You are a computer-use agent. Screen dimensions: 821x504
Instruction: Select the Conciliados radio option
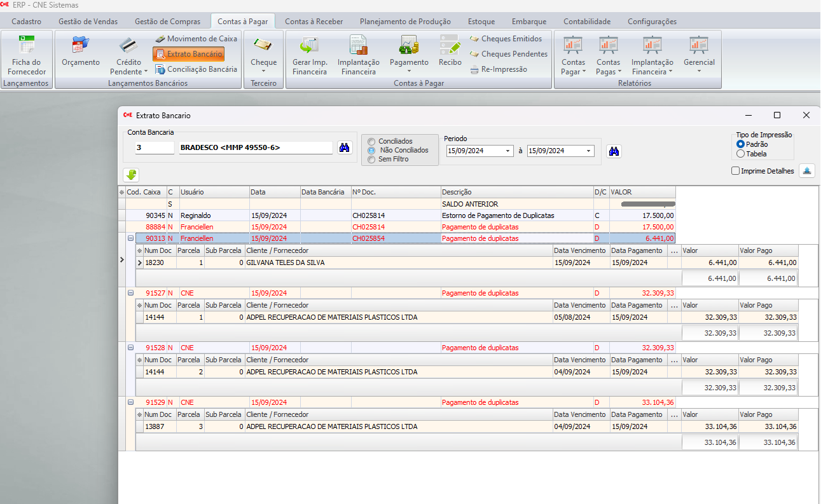[372, 141]
